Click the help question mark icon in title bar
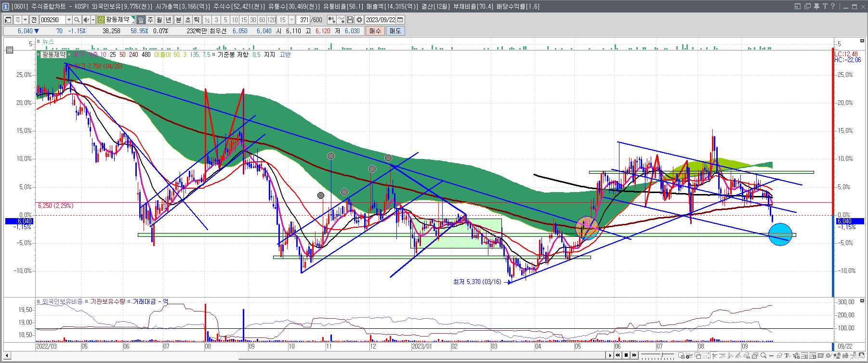 833,6
